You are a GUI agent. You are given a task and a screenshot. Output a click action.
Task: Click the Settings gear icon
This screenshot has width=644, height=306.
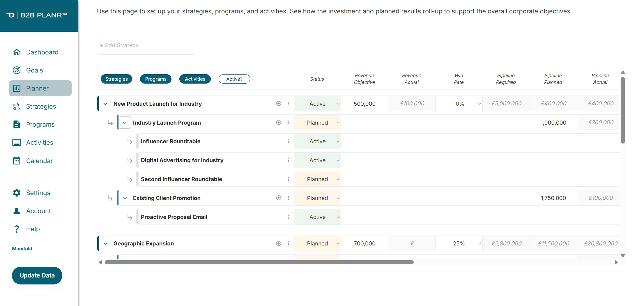tap(17, 193)
